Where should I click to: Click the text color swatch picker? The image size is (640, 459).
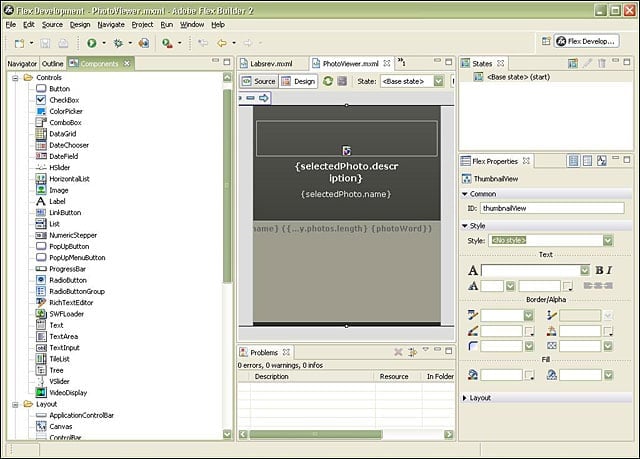(568, 286)
